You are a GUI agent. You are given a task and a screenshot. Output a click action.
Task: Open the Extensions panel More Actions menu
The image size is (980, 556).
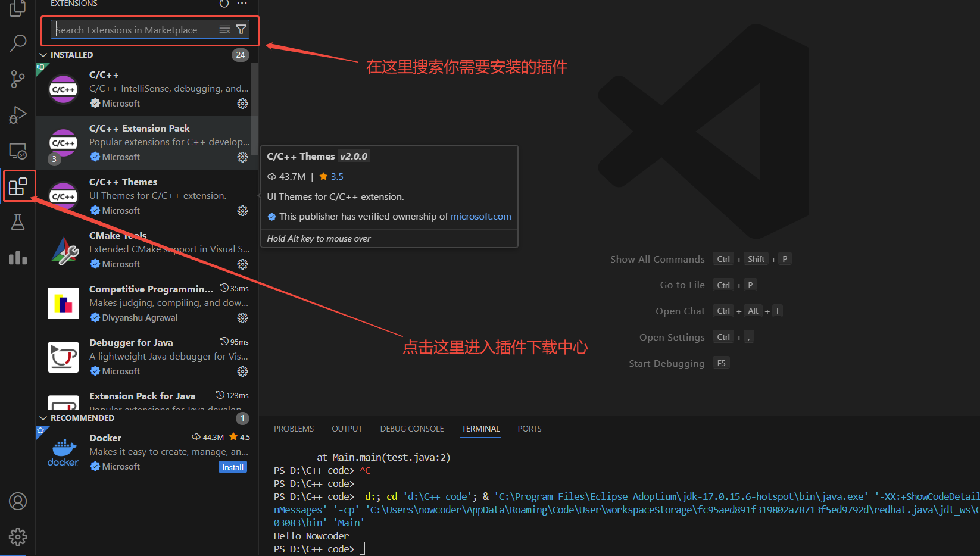tap(242, 4)
